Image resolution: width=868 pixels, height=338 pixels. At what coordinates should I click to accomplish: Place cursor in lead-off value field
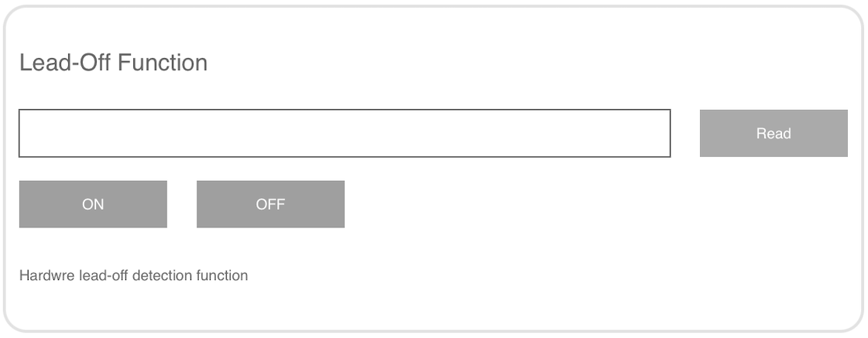pos(345,133)
